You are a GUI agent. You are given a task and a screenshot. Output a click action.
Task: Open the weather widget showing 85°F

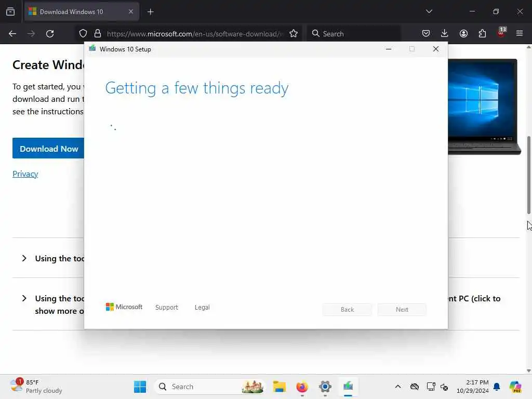(36, 387)
